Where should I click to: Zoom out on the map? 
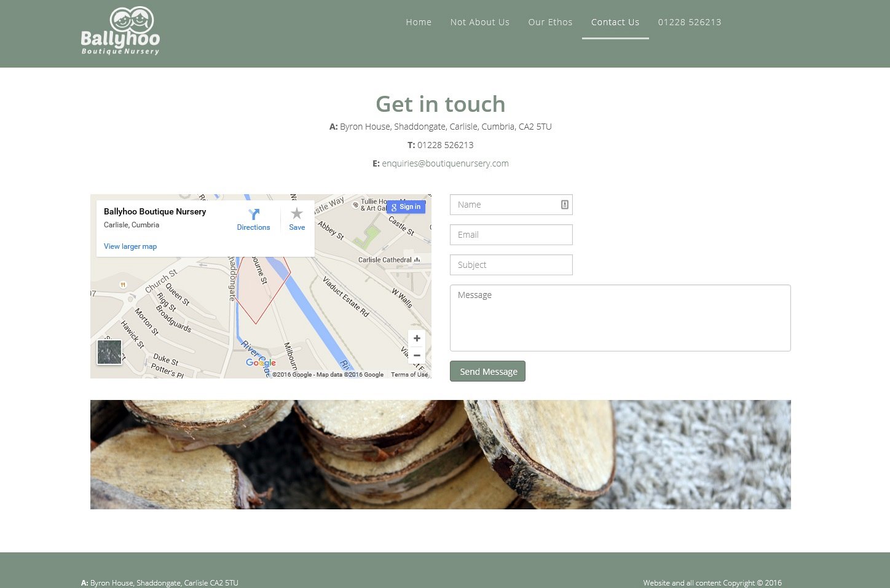click(417, 356)
